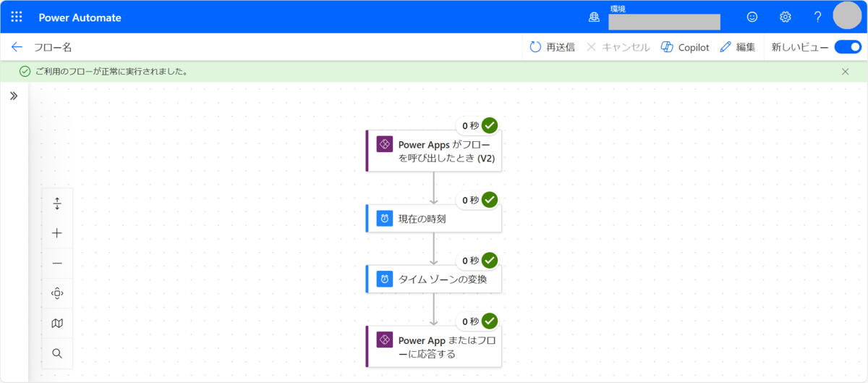Click the response action's success checkmark
The image size is (868, 383).
pos(490,321)
